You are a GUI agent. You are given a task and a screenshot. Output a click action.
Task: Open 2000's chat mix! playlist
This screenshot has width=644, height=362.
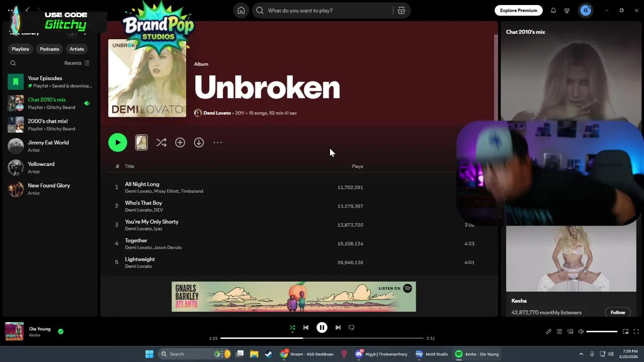[50, 125]
